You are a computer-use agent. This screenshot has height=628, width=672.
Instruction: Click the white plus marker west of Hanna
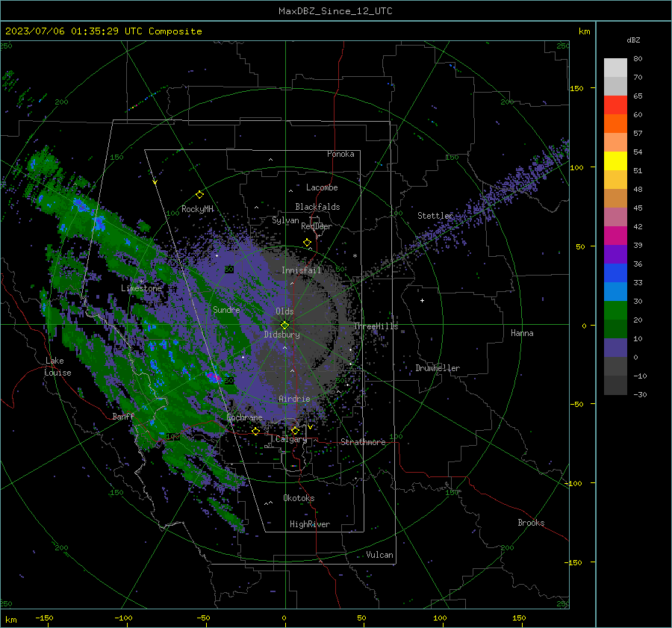(x=422, y=300)
